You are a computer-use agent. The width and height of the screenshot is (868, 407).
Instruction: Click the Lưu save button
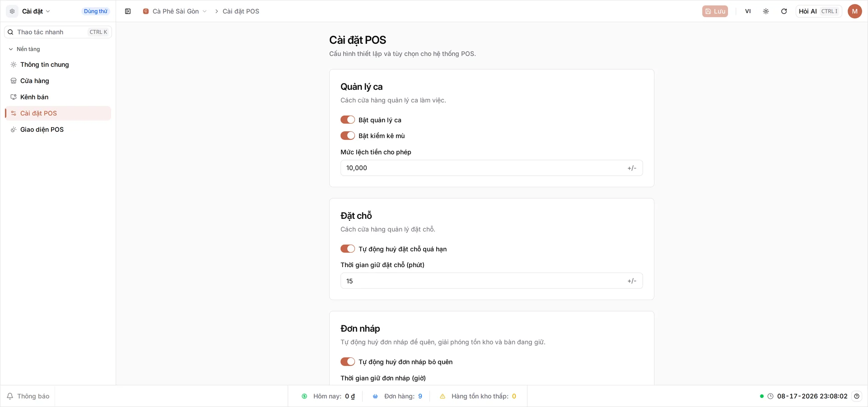coord(715,11)
